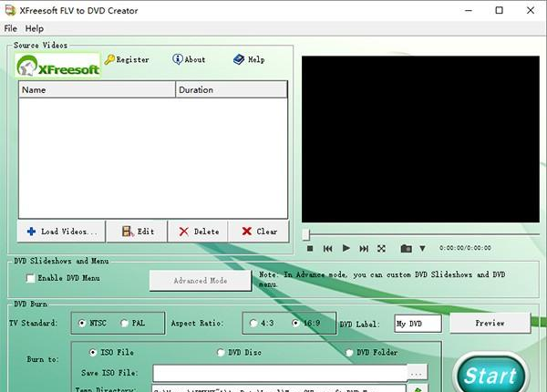
Task: Click the Preview button
Action: click(490, 323)
